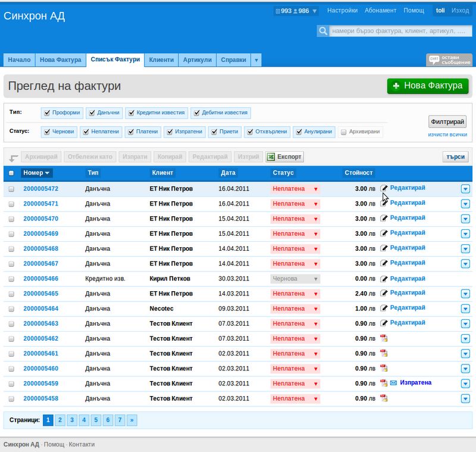Click PDF icon for invoice 2000005460
476x452 pixels.
pyautogui.click(x=384, y=368)
